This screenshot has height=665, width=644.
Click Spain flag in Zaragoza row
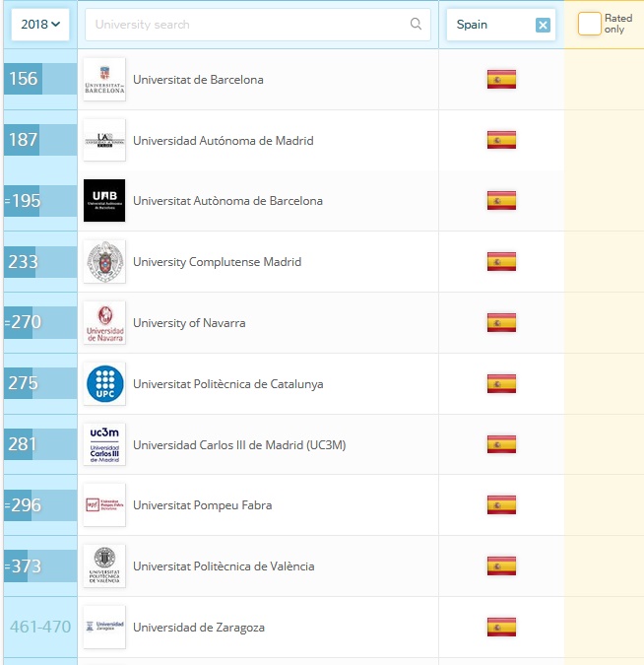click(501, 628)
